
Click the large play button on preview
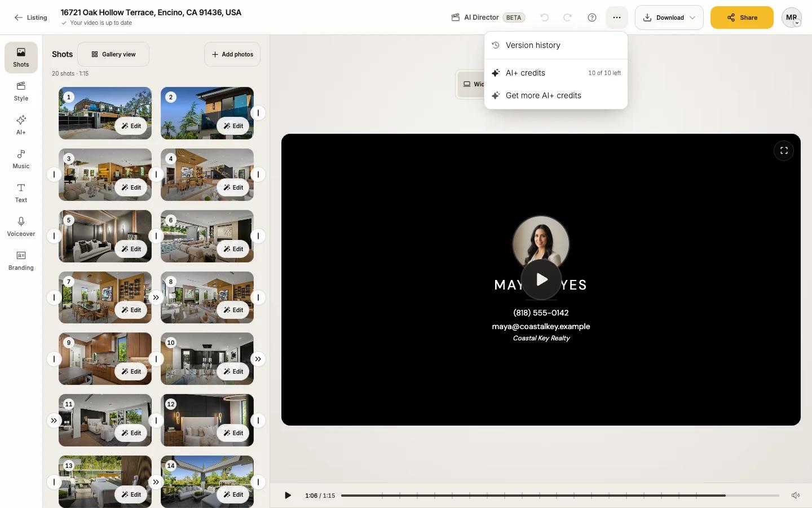pos(541,279)
